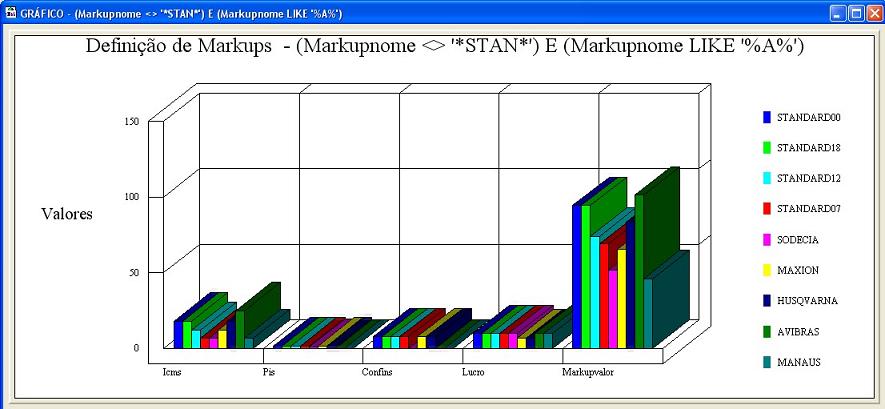Click the Icms axis category label
Viewport: 885px width, 409px height.
pos(172,372)
